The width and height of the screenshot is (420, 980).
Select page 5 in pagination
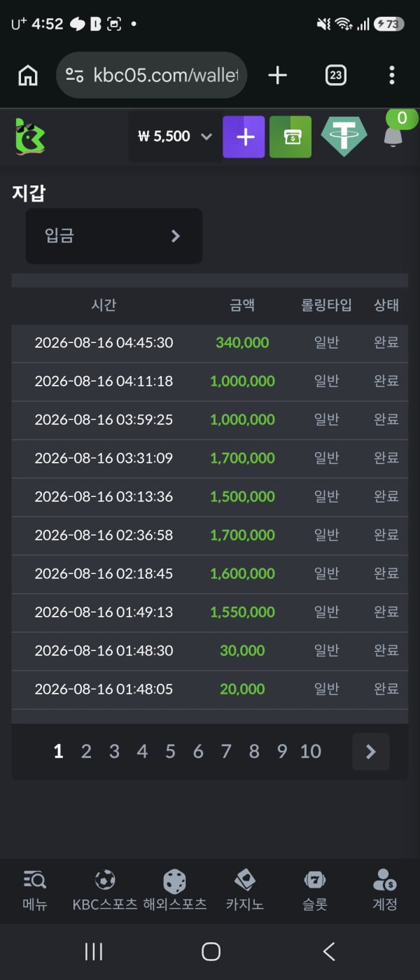(170, 752)
